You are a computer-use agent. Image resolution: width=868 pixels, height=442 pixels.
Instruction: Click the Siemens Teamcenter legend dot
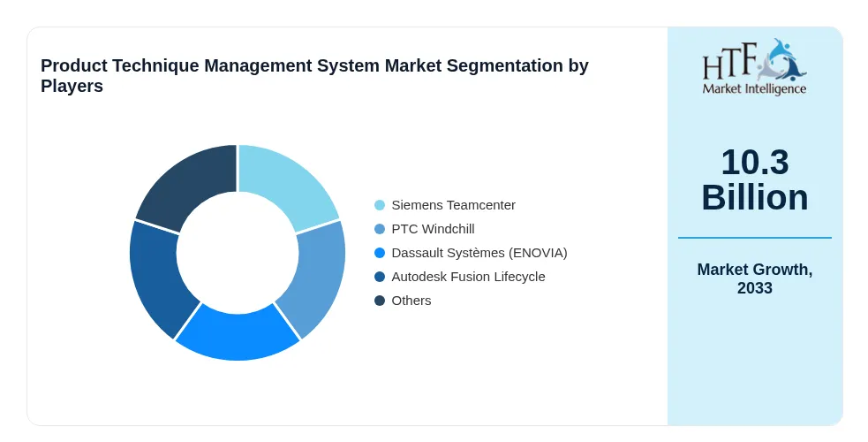click(380, 205)
